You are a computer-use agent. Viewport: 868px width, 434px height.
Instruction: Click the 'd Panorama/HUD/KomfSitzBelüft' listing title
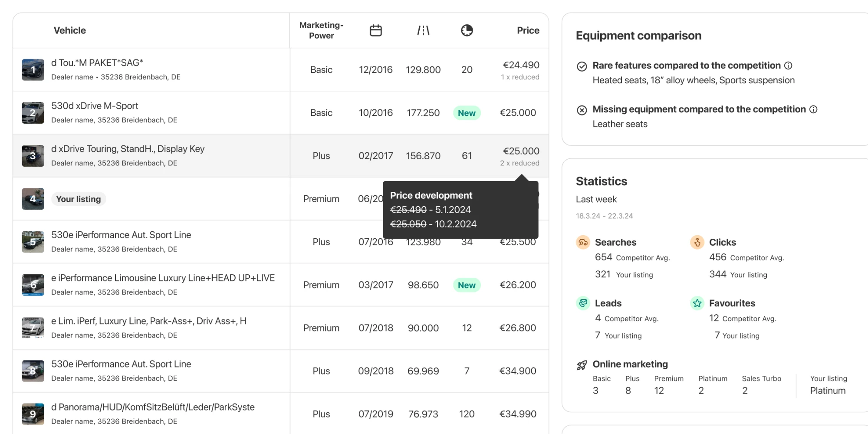(153, 407)
